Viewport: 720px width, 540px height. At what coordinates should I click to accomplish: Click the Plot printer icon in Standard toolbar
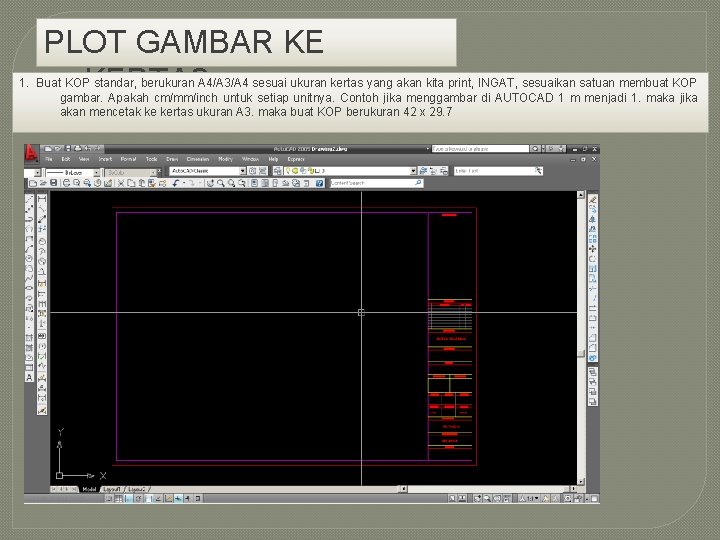[67, 183]
